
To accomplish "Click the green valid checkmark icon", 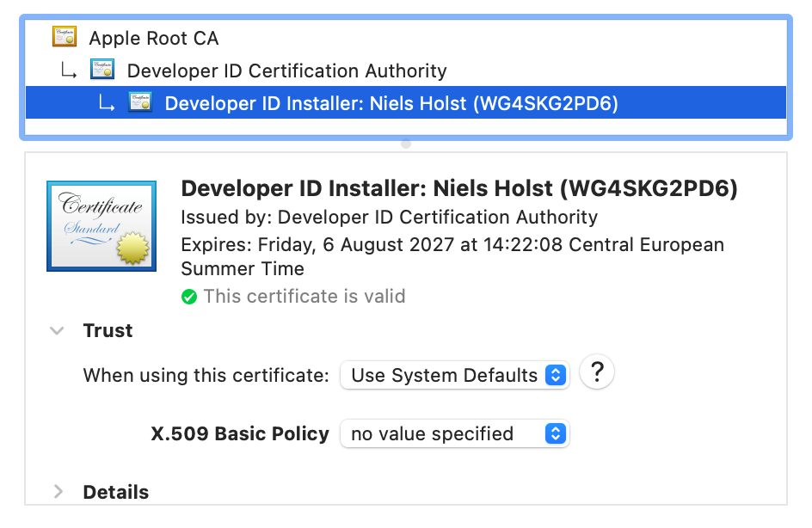I will click(189, 297).
